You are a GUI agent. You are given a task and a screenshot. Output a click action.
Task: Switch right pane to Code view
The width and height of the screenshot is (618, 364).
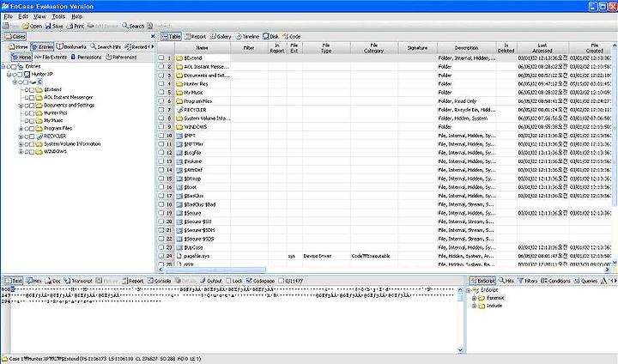point(292,37)
